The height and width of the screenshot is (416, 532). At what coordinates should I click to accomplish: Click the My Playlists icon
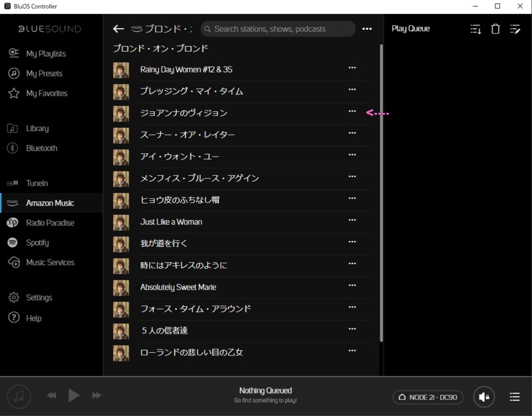(x=13, y=53)
